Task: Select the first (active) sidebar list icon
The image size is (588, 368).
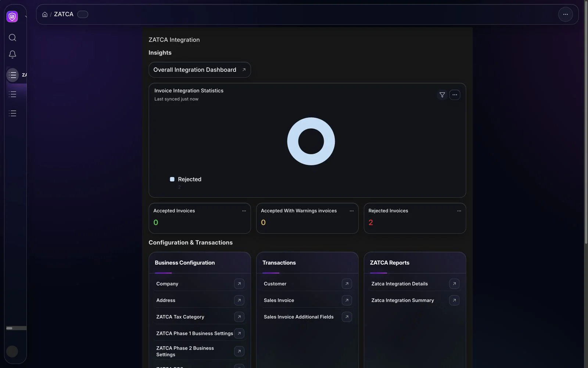Action: [12, 75]
